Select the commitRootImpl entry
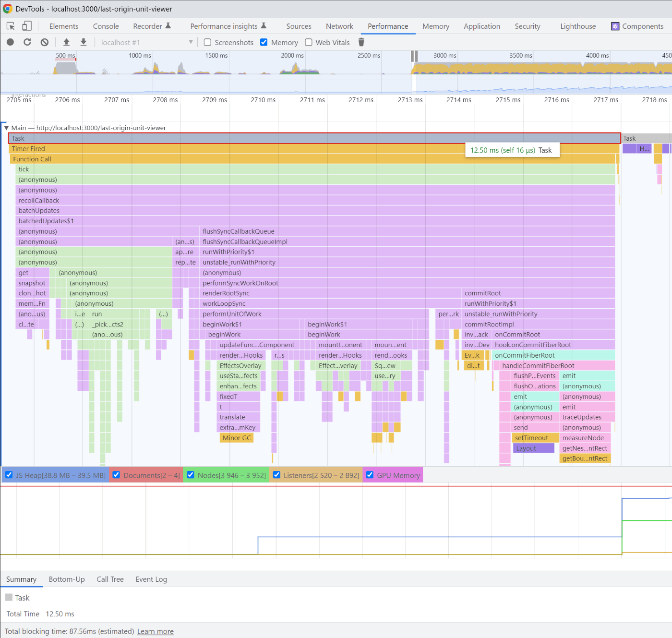The width and height of the screenshot is (672, 638). coord(539,324)
